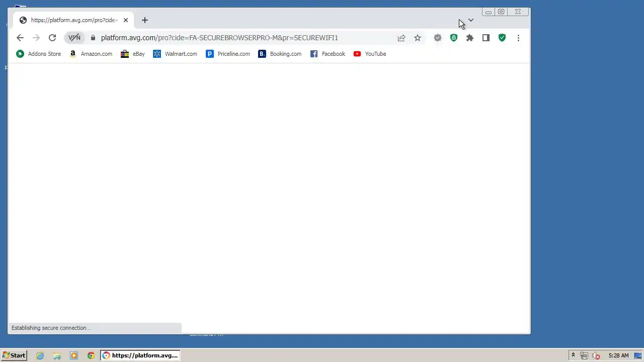
Task: Open the green checkmark security shield
Action: point(502,38)
